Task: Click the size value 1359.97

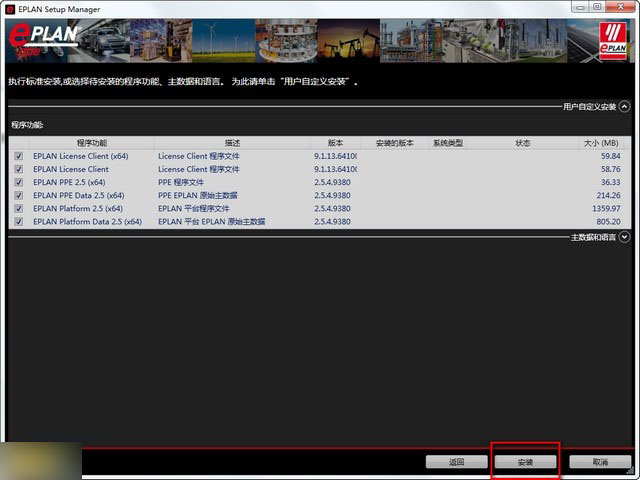Action: [x=606, y=209]
